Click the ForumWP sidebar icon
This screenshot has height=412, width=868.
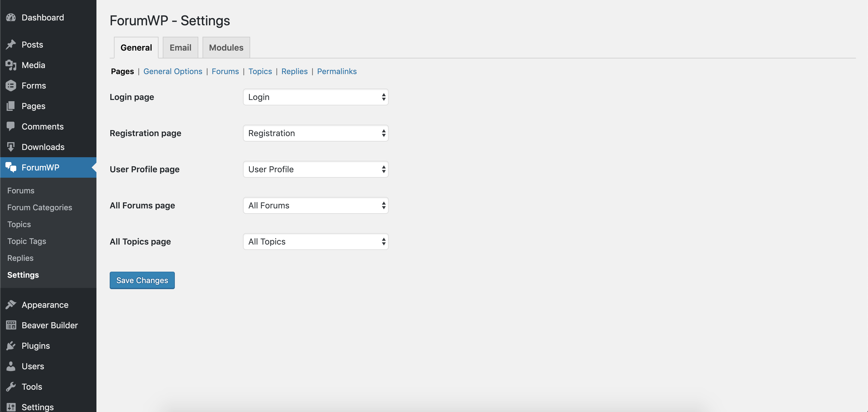(x=10, y=167)
